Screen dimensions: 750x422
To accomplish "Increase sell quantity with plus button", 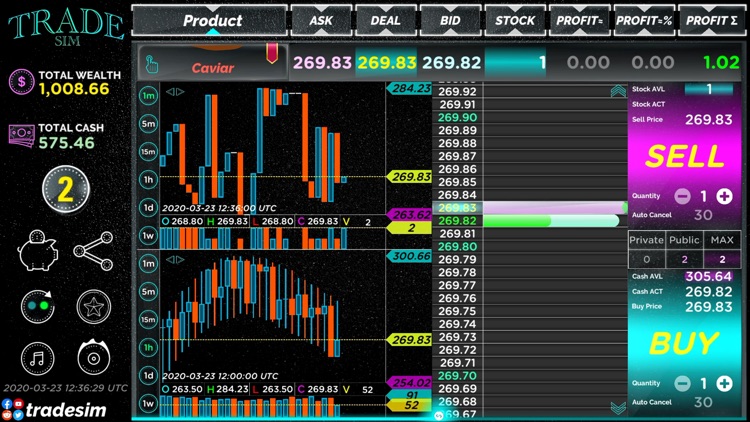I will tap(724, 196).
